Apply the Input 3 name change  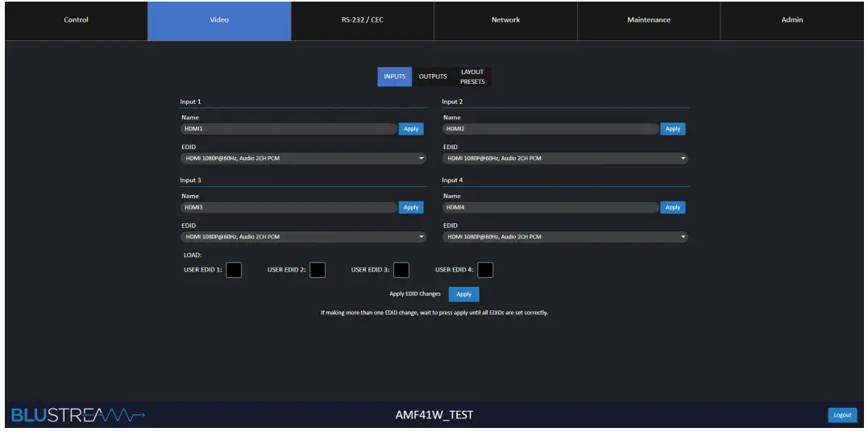tap(411, 207)
